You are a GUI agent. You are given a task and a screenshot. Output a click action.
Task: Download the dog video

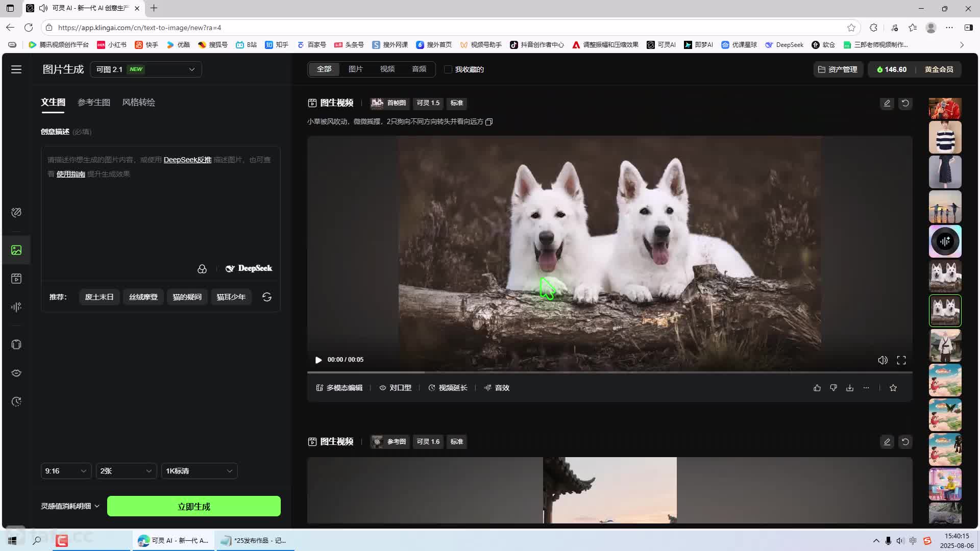click(x=850, y=388)
